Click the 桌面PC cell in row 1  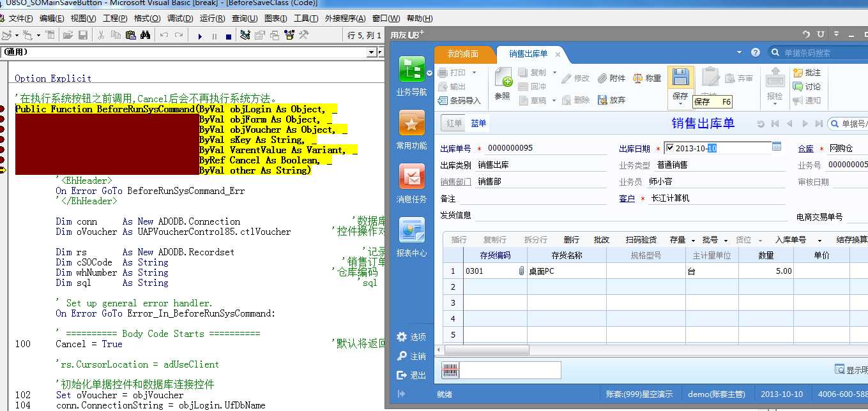pos(567,271)
